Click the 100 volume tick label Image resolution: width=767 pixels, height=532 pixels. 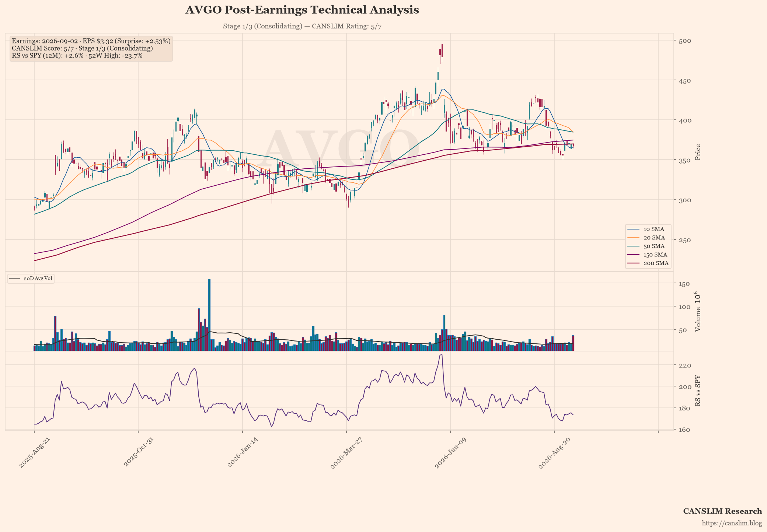(684, 307)
